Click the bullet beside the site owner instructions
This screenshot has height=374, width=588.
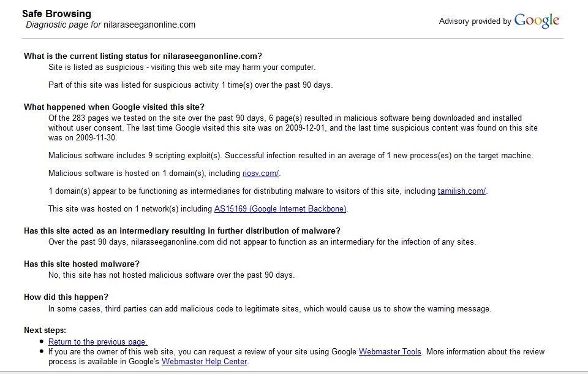tap(41, 352)
